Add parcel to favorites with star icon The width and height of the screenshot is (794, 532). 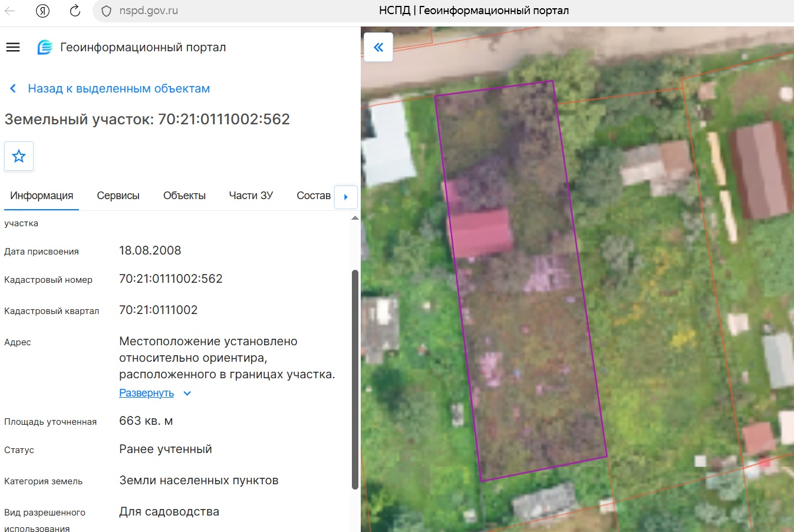click(19, 156)
